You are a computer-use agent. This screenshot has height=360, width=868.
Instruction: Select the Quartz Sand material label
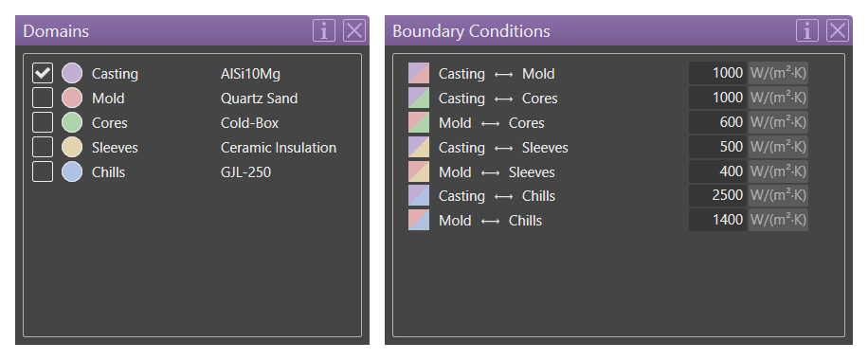(x=259, y=99)
